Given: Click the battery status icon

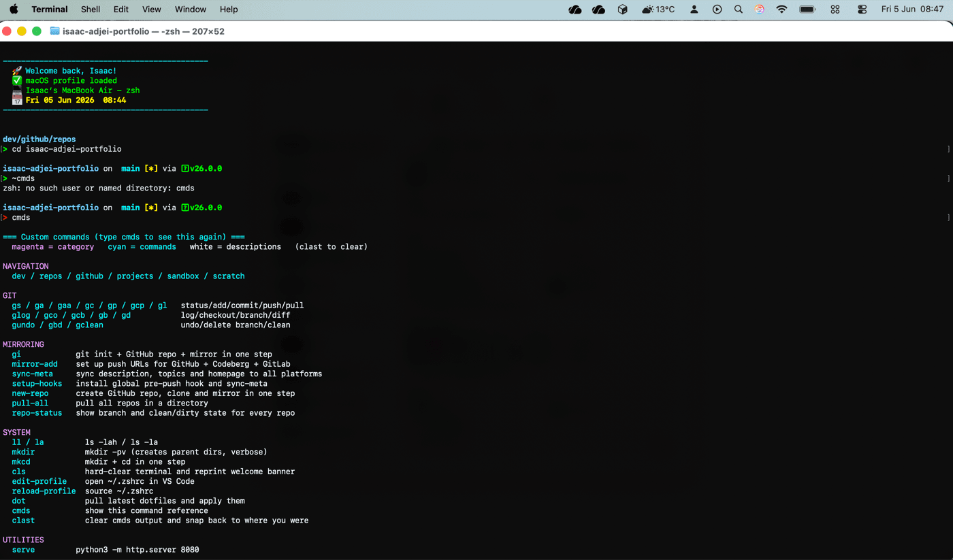Looking at the screenshot, I should point(807,10).
